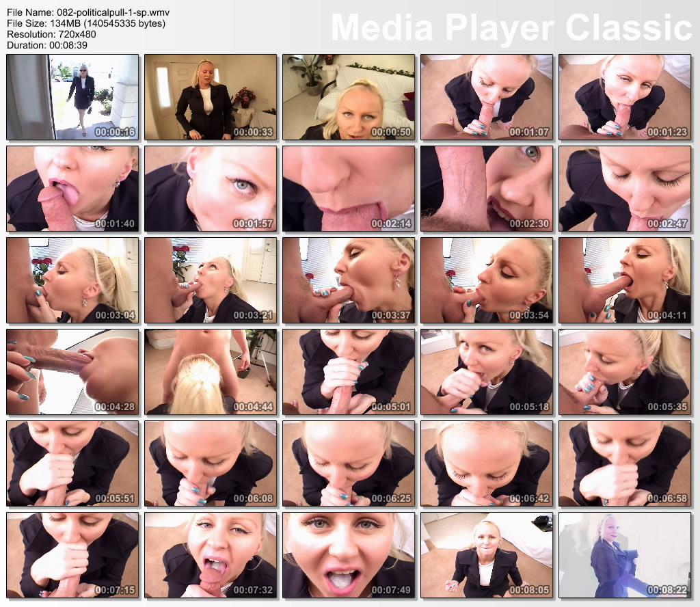Image resolution: width=700 pixels, height=607 pixels.
Task: Click the frame marked 00:04:44
Action: (211, 372)
